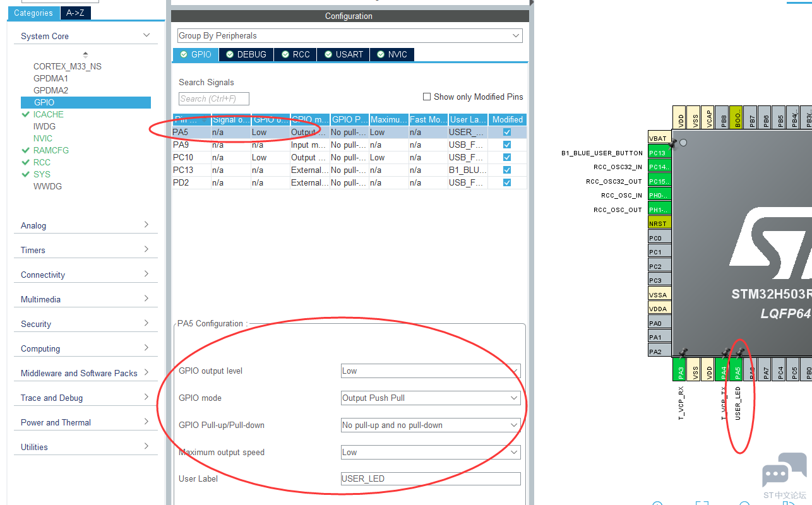Toggle Modified checkbox in PA9 row
This screenshot has width=812, height=505.
(507, 145)
